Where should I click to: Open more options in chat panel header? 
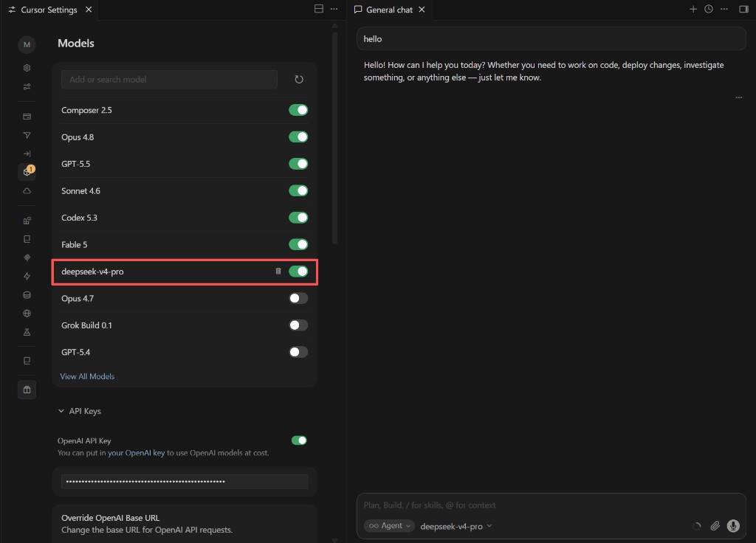pos(724,9)
